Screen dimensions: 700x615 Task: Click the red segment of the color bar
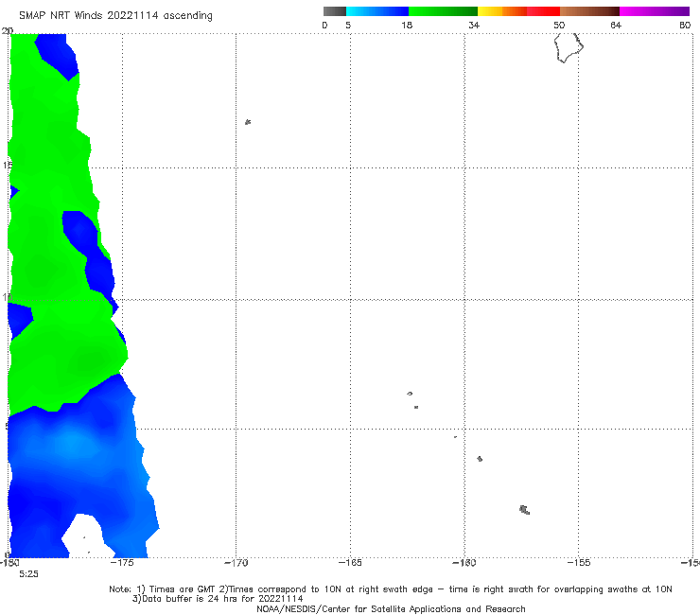click(543, 11)
